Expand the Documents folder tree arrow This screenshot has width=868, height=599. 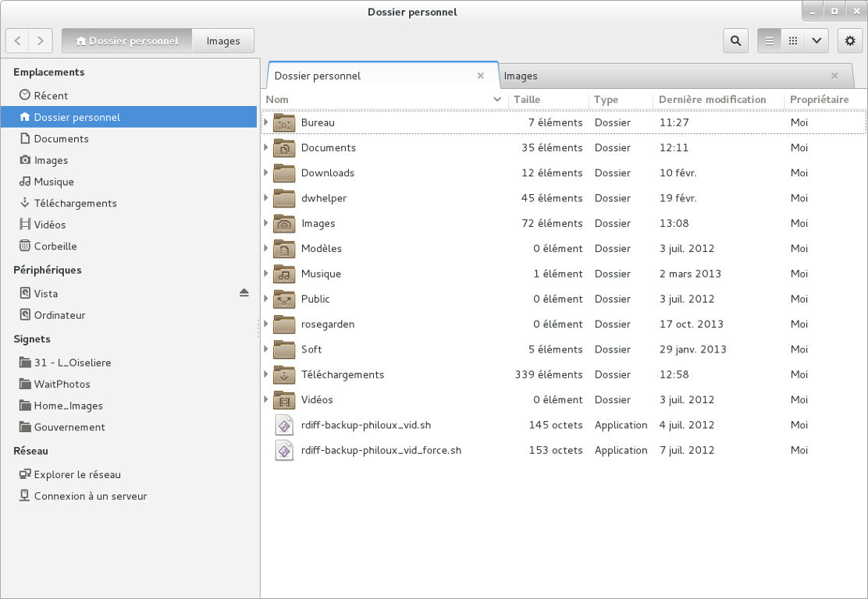click(x=266, y=147)
